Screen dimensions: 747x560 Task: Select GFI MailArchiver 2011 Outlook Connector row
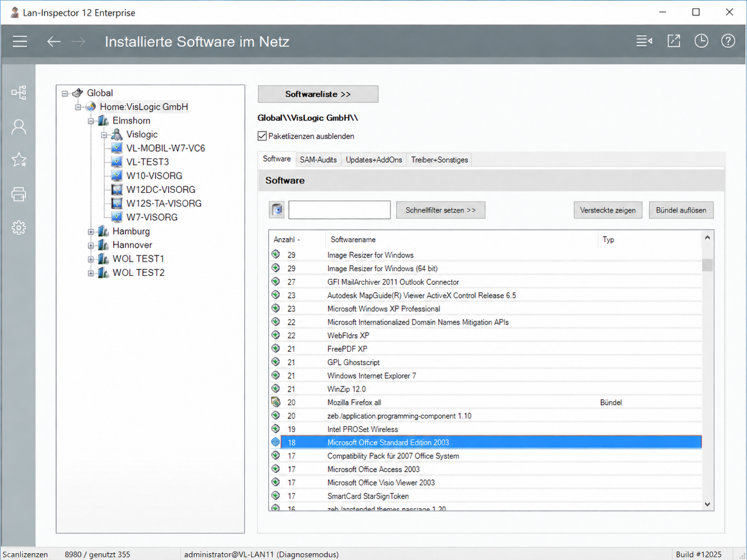point(485,282)
